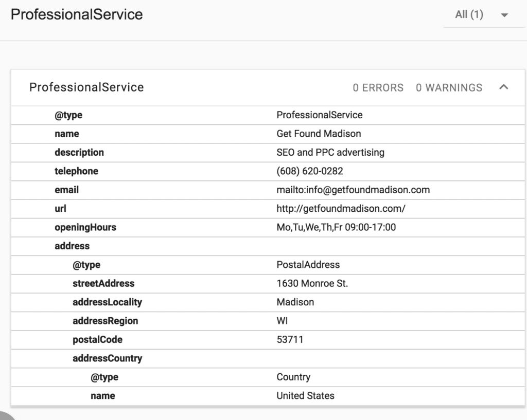Collapse the ProfessionalService card chevron
Image resolution: width=527 pixels, height=420 pixels.
pyautogui.click(x=503, y=87)
